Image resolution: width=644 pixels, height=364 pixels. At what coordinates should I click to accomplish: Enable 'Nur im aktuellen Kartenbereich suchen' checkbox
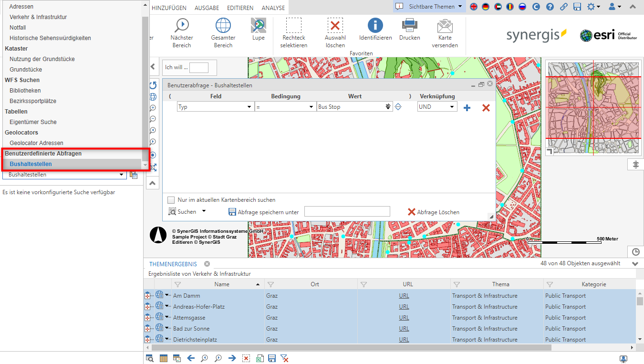[169, 200]
